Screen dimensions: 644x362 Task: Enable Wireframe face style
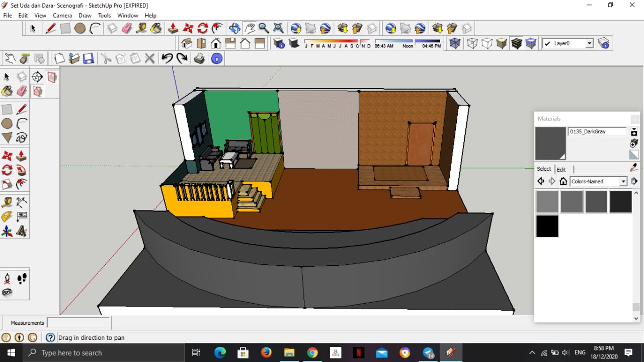472,43
